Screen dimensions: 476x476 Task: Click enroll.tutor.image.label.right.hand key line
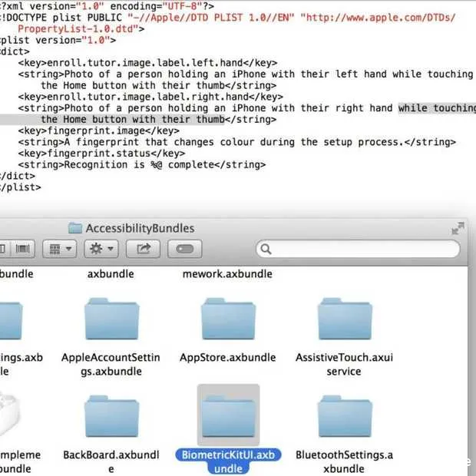150,97
